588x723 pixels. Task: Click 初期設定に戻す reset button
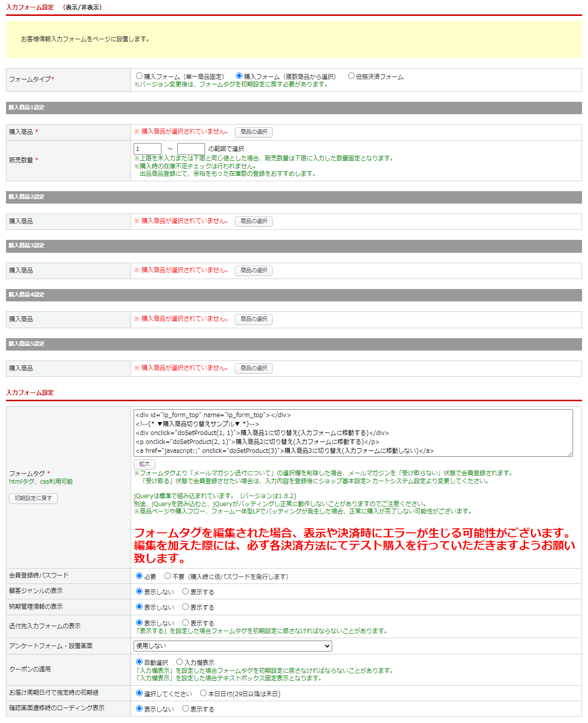coord(33,499)
